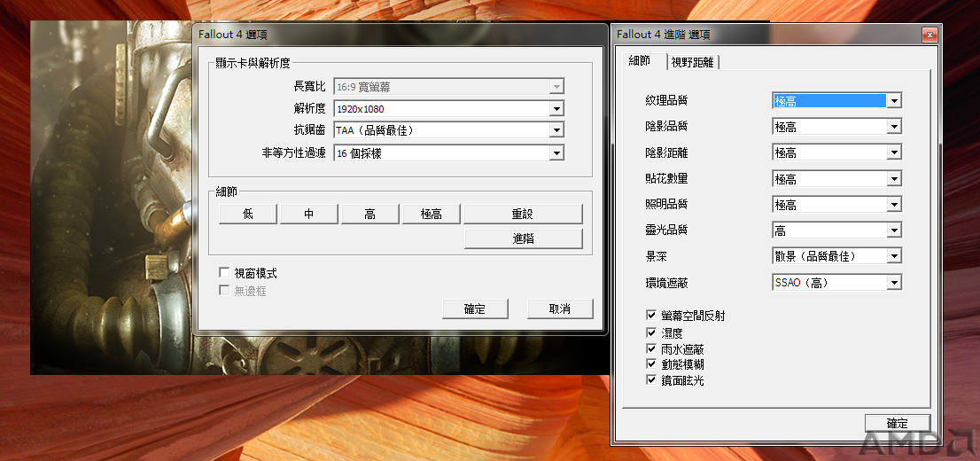
Task: Expand the 環境遮蔽 SSAO dropdown
Action: pyautogui.click(x=836, y=283)
